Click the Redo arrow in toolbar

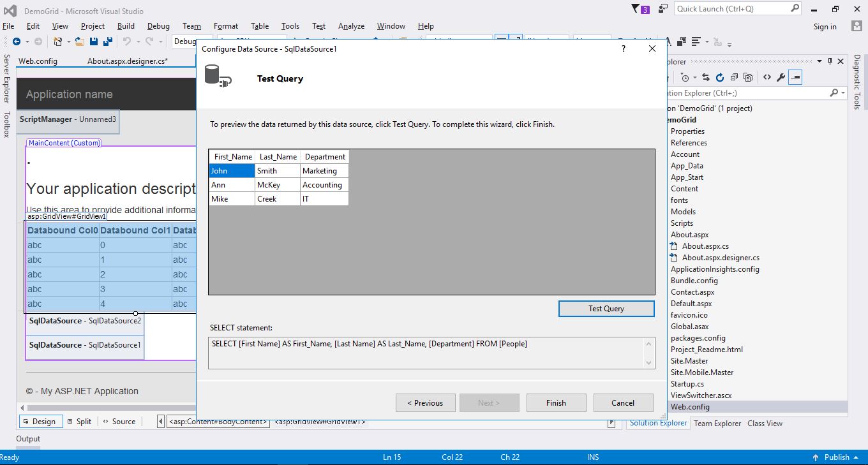point(150,41)
